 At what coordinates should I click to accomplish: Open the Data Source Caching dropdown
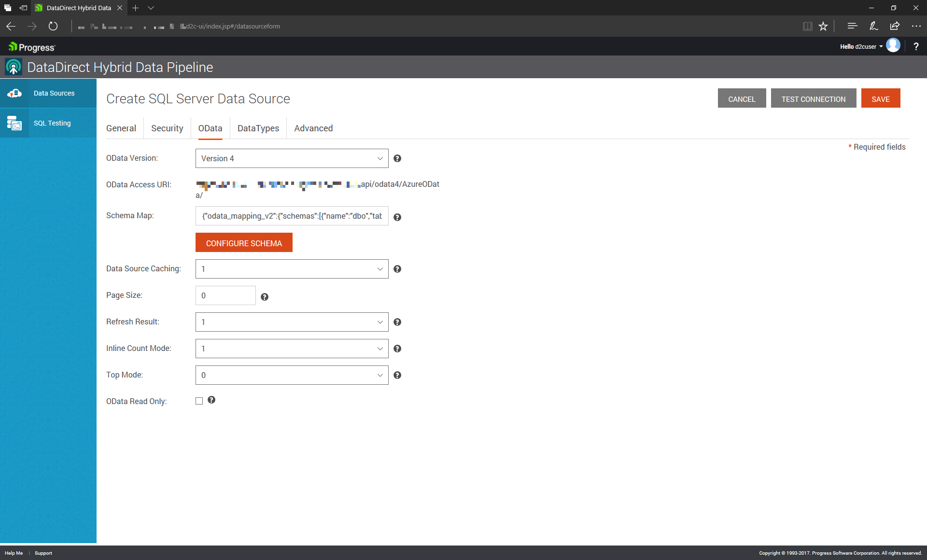[x=292, y=269]
